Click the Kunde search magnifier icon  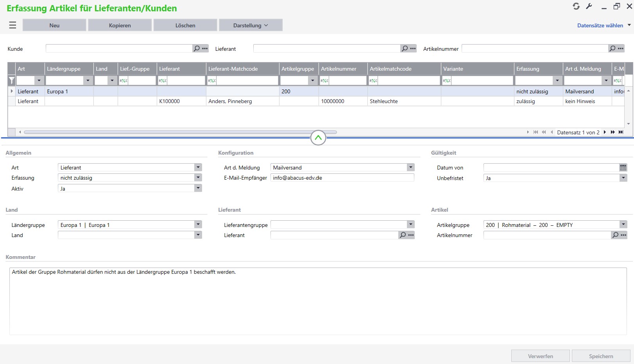tap(197, 48)
